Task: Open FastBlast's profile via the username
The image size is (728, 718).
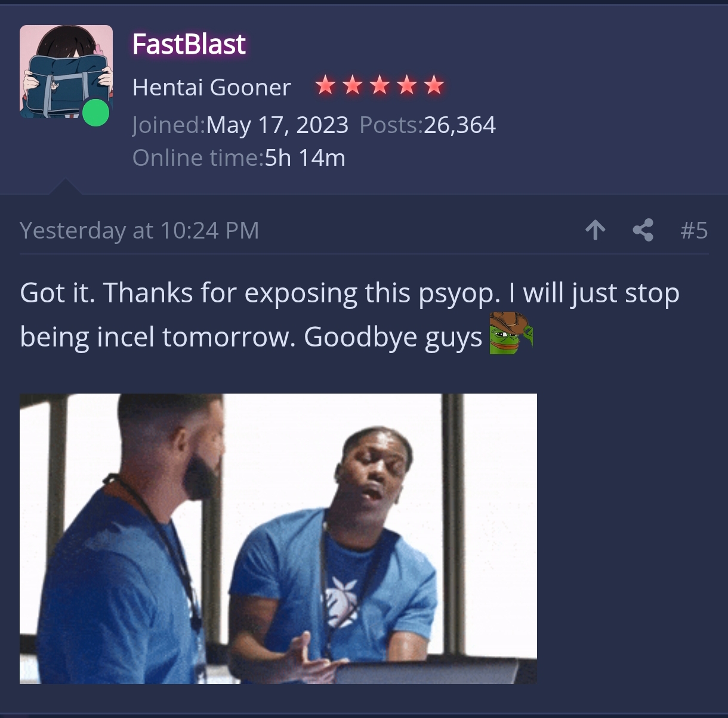Action: point(189,44)
